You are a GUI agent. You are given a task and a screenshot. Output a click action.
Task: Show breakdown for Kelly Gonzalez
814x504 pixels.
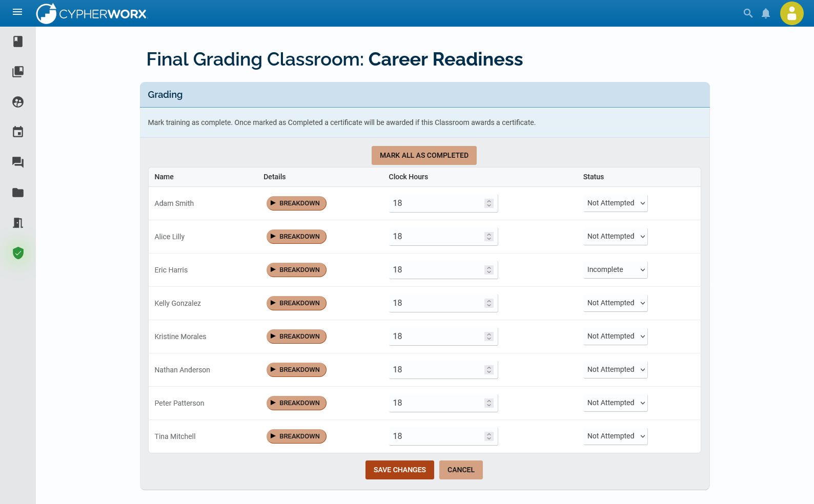(x=296, y=303)
